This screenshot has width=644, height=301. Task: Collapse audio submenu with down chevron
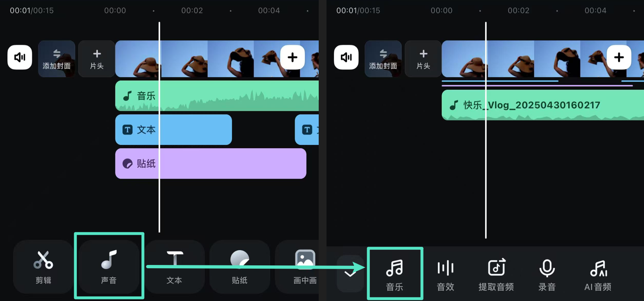(x=350, y=274)
